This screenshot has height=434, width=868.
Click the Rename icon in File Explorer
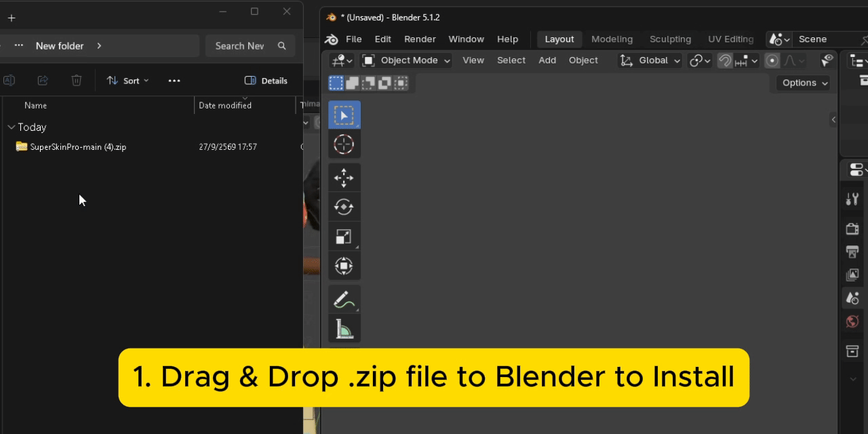click(x=9, y=81)
